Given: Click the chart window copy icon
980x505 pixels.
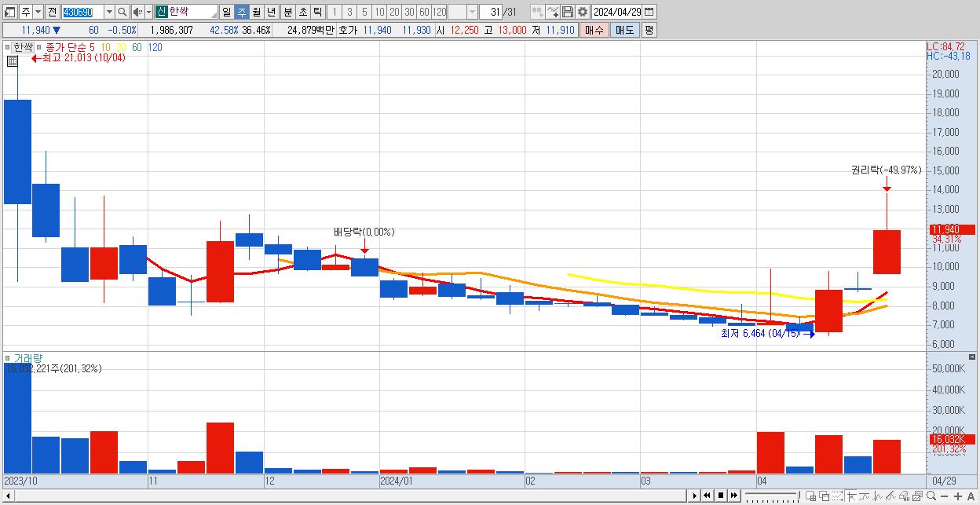Looking at the screenshot, I should click(917, 496).
